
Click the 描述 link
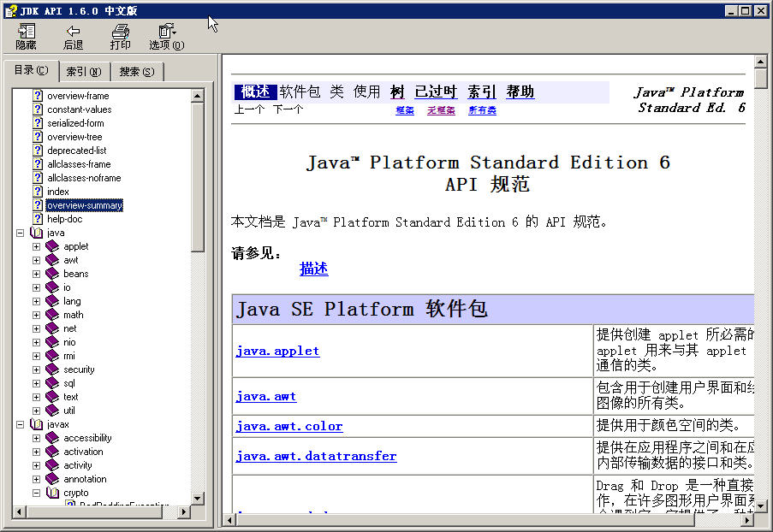tap(314, 267)
